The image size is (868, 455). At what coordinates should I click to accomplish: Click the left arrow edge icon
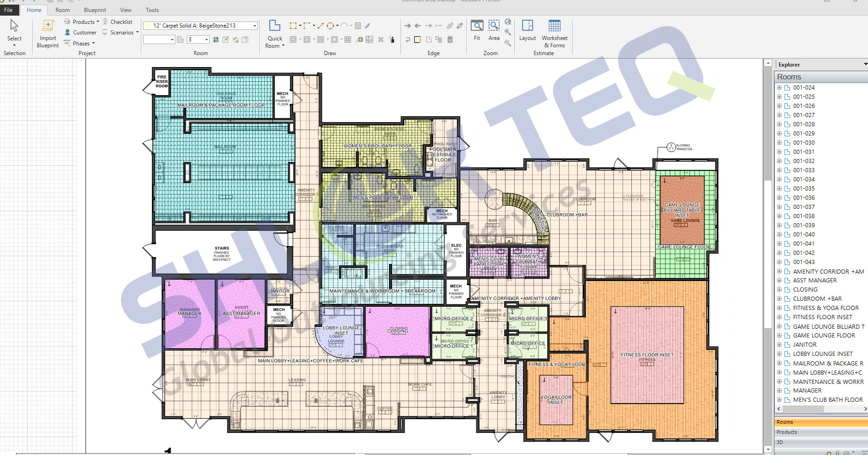[417, 26]
